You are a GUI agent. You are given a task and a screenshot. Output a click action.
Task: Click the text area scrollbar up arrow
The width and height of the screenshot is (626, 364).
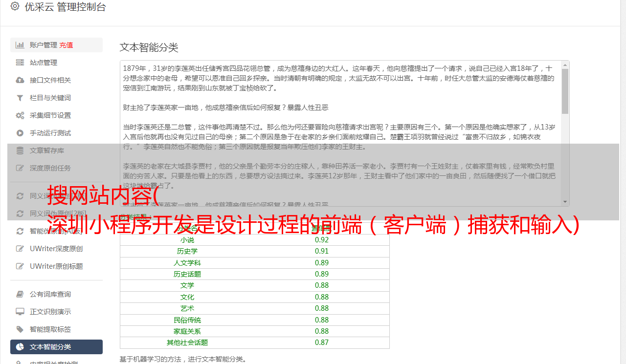[x=565, y=64]
